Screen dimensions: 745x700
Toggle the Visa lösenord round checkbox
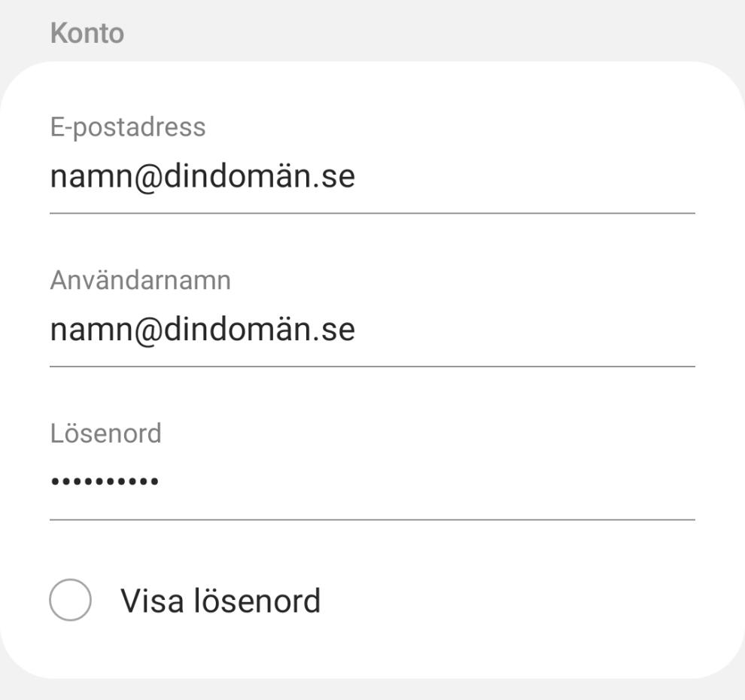(x=70, y=600)
